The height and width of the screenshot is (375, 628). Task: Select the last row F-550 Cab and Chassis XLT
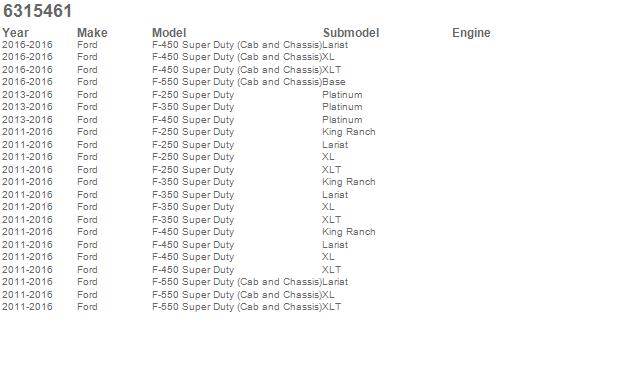point(171,307)
